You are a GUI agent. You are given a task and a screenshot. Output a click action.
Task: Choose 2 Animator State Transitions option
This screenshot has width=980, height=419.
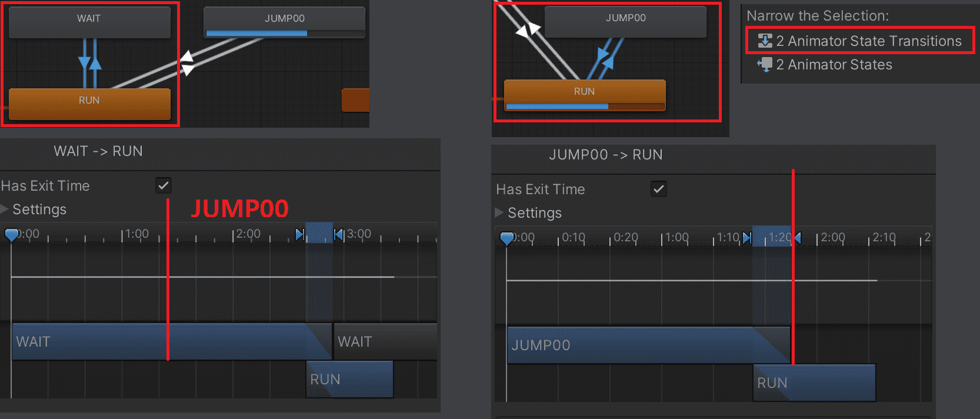(x=860, y=41)
